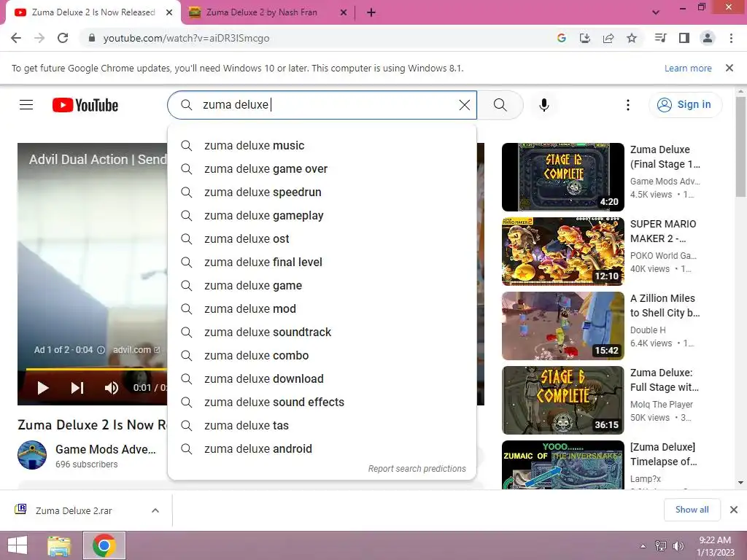Open the Zuma Deluxe Timelapse video title

click(664, 454)
